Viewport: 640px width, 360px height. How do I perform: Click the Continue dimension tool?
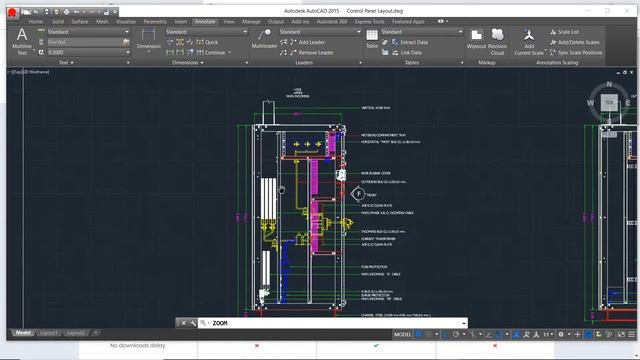click(x=211, y=53)
